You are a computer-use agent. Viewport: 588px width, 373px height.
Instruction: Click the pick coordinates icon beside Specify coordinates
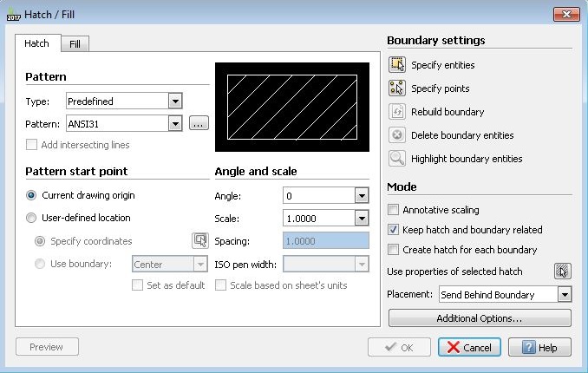(200, 240)
